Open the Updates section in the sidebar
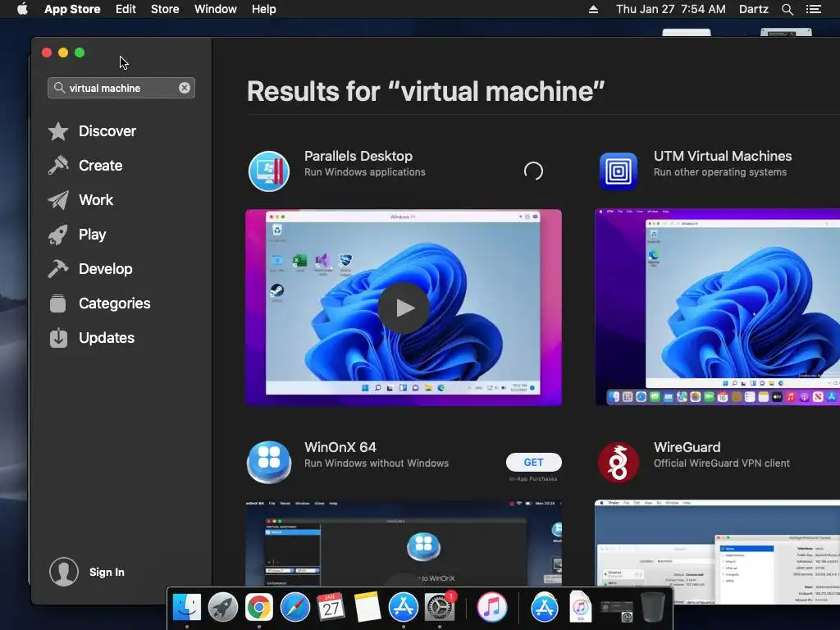Image resolution: width=840 pixels, height=630 pixels. click(x=91, y=337)
